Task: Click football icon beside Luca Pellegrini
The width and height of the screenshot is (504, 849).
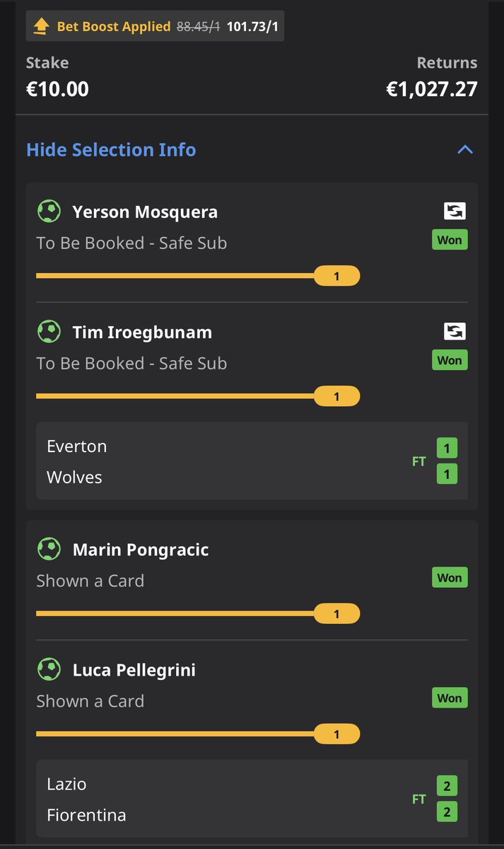Action: 49,669
